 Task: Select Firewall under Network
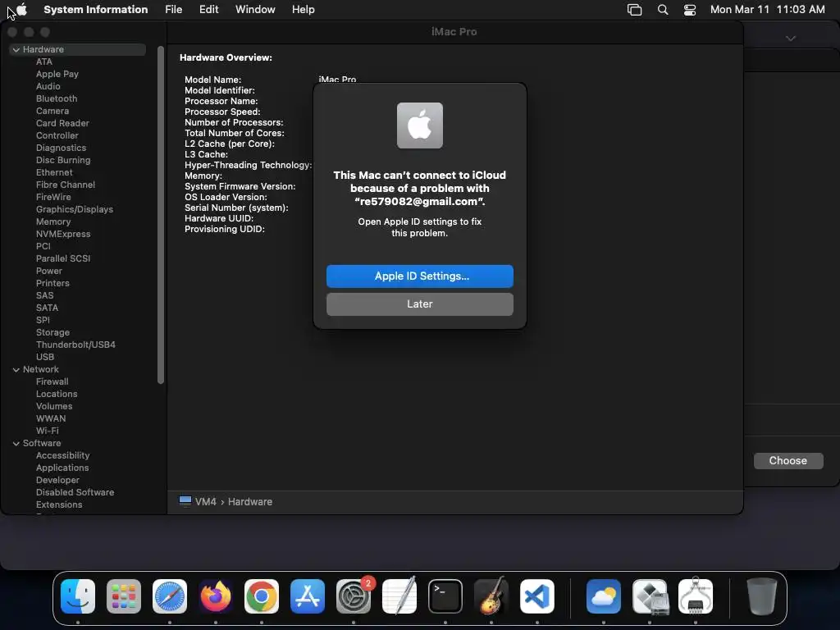coord(52,382)
